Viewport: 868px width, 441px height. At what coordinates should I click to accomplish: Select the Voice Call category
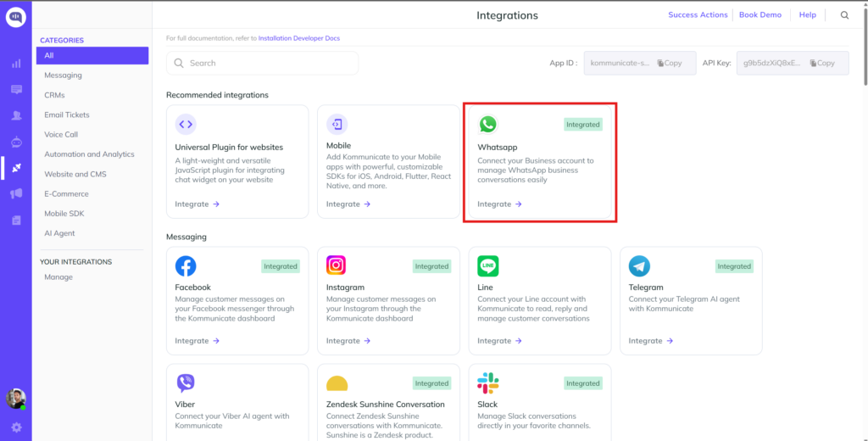click(61, 135)
